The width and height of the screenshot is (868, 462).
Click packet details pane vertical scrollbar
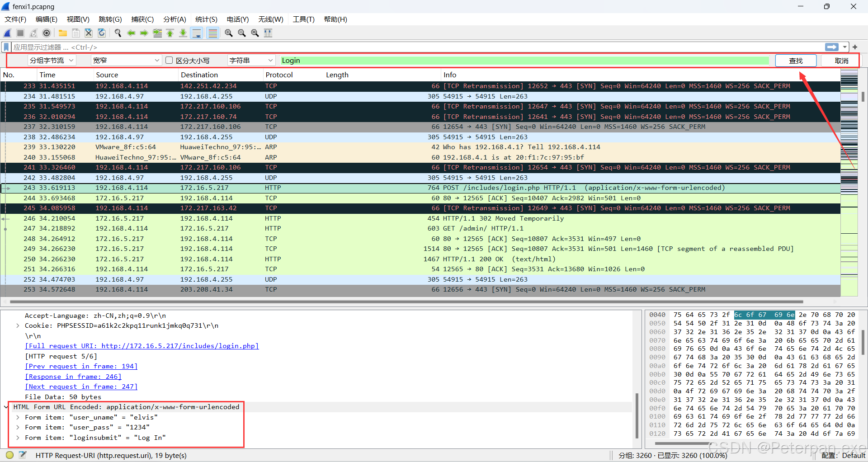point(637,416)
